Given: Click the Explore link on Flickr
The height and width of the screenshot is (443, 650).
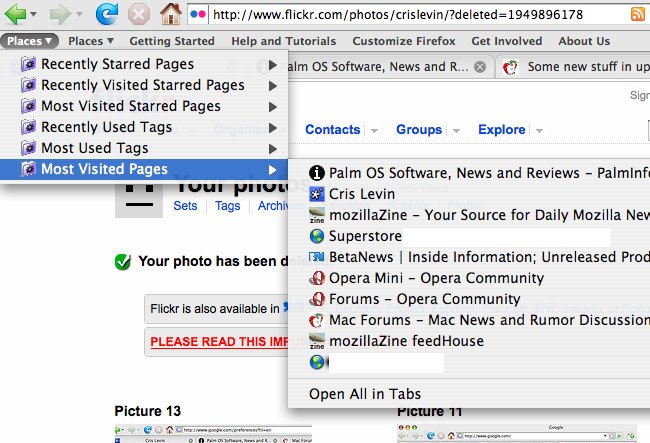Looking at the screenshot, I should pyautogui.click(x=502, y=130).
